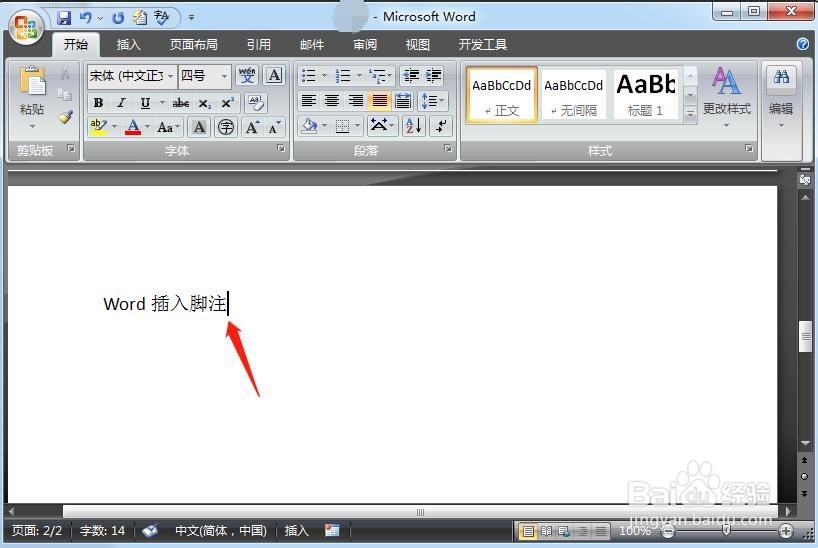Viewport: 818px width, 548px height.
Task: Adjust the zoom slider handle
Action: tap(726, 531)
